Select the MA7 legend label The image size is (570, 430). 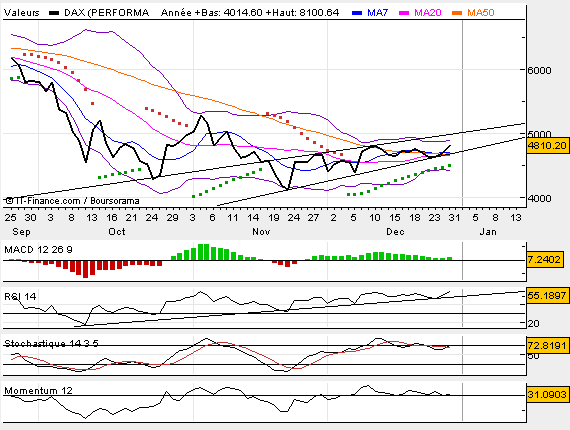pos(378,13)
